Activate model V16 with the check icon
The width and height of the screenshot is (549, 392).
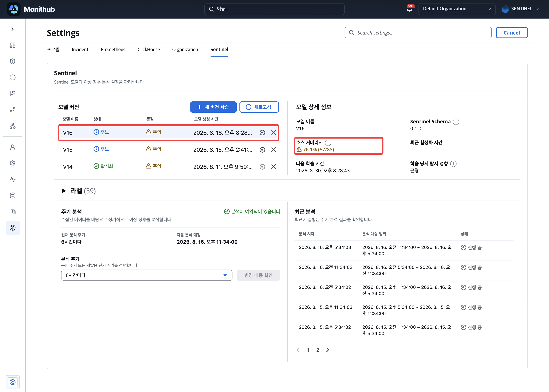coord(262,133)
